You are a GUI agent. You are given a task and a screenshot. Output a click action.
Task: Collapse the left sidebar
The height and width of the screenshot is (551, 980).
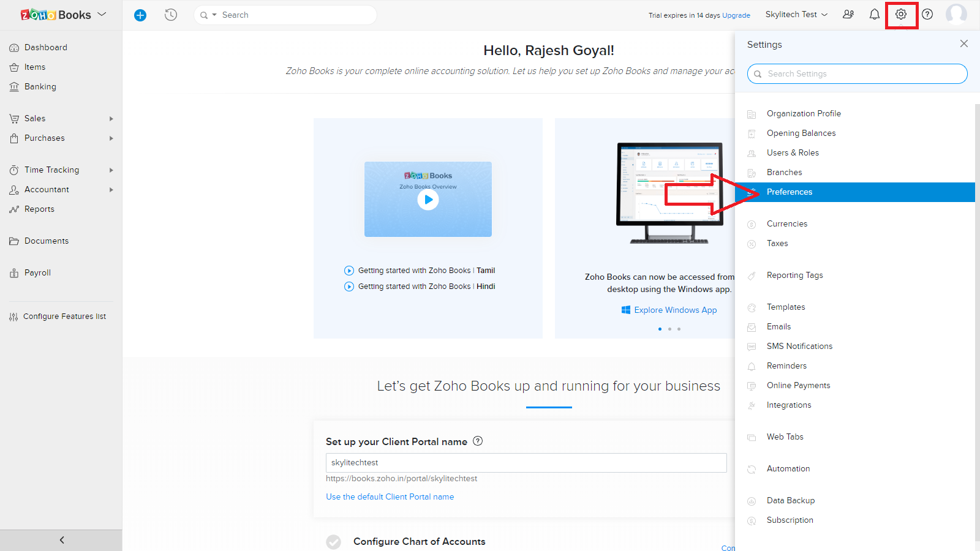[61, 540]
